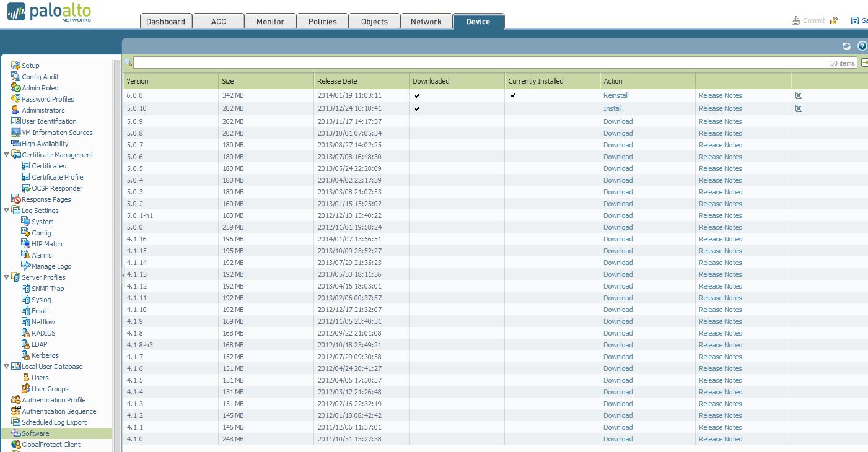Click the Authentication Profile icon
Image resolution: width=868 pixels, height=452 pixels.
(x=16, y=400)
